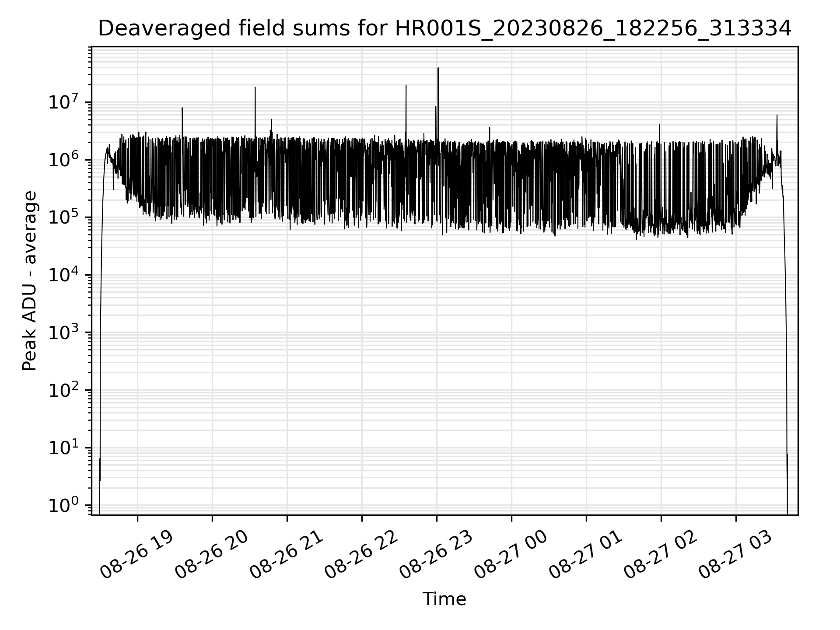
Task: Click the x tick label '08-26 23'
Action: click(436, 555)
